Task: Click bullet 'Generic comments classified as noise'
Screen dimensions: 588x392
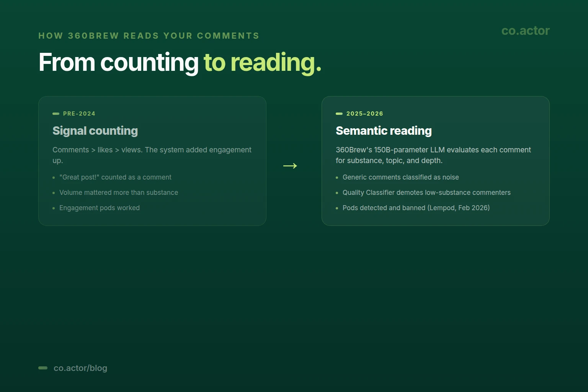Action: [401, 177]
